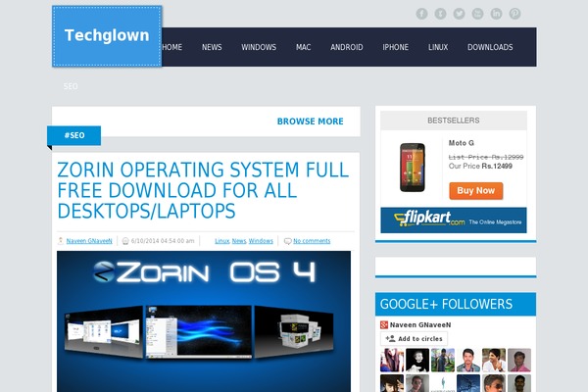Click the post date 6/10/2014 04:54:00 am
588x392 pixels.
(163, 241)
